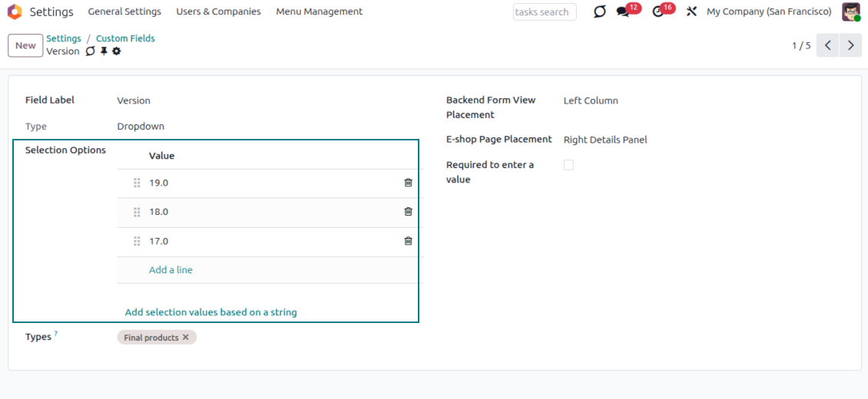Click the drag handle for 18.0 row
The image size is (868, 399).
tap(137, 212)
